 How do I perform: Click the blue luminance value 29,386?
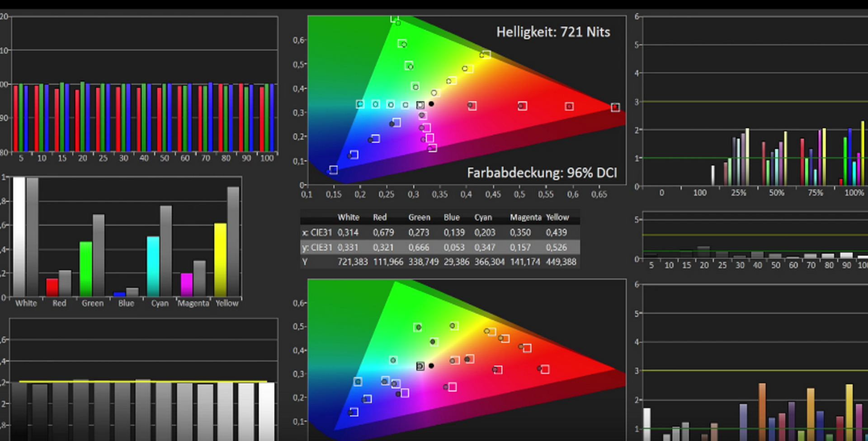click(x=456, y=262)
